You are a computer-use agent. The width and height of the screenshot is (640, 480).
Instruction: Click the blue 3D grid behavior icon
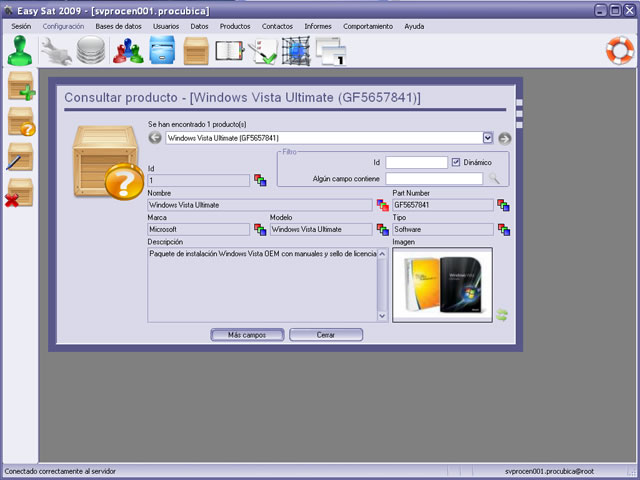tap(296, 51)
